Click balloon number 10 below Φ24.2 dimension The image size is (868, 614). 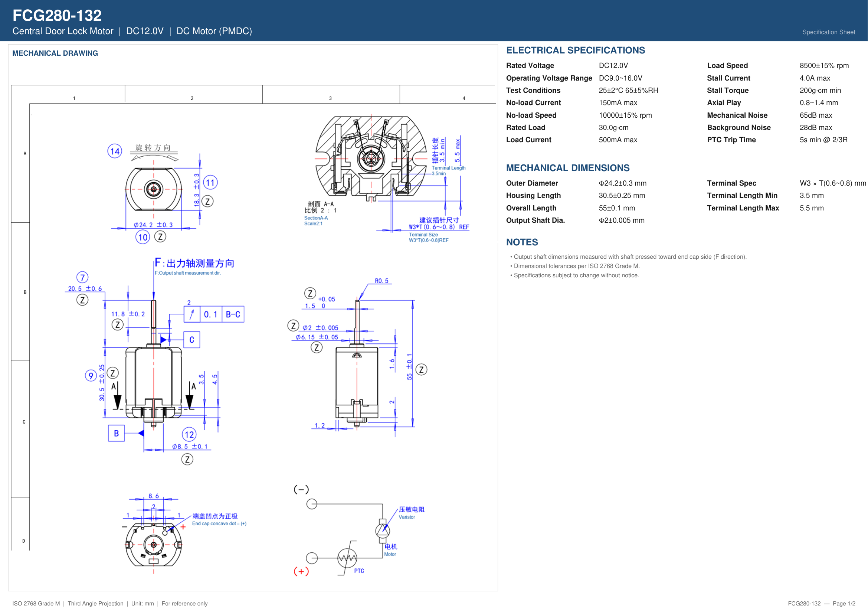(143, 237)
